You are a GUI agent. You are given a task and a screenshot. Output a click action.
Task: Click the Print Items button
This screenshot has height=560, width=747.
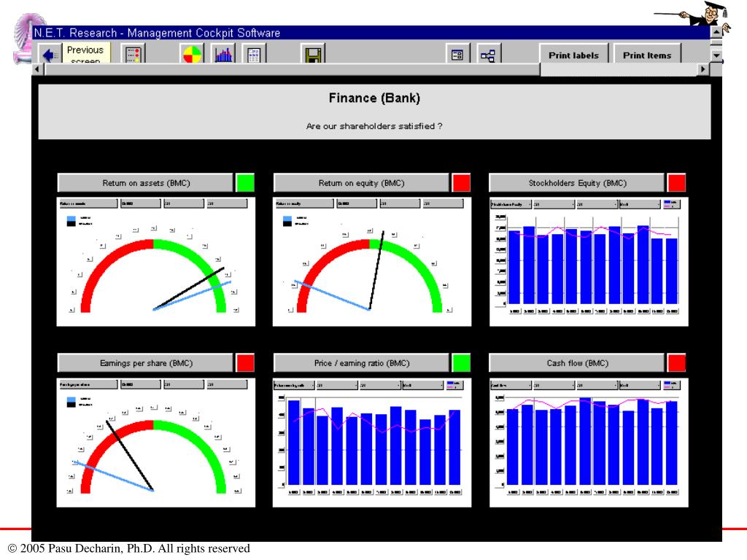click(647, 55)
